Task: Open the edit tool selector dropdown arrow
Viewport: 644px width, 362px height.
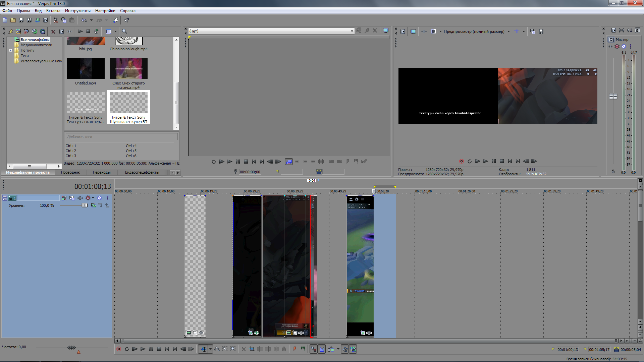Action: tap(210, 349)
